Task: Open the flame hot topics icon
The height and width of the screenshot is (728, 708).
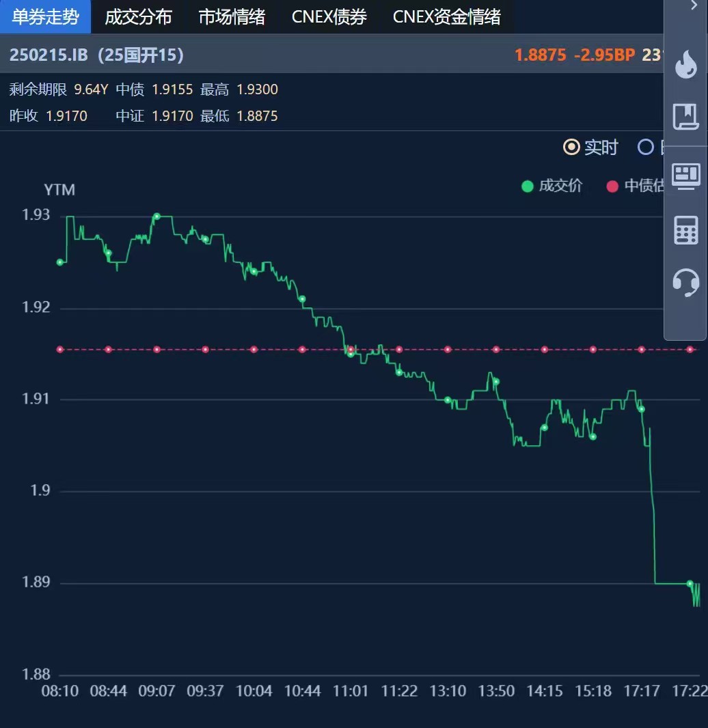Action: (685, 65)
